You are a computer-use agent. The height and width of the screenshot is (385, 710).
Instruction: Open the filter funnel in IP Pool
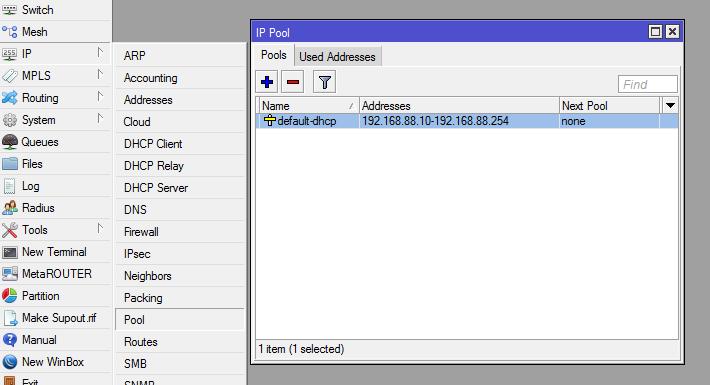(x=324, y=82)
